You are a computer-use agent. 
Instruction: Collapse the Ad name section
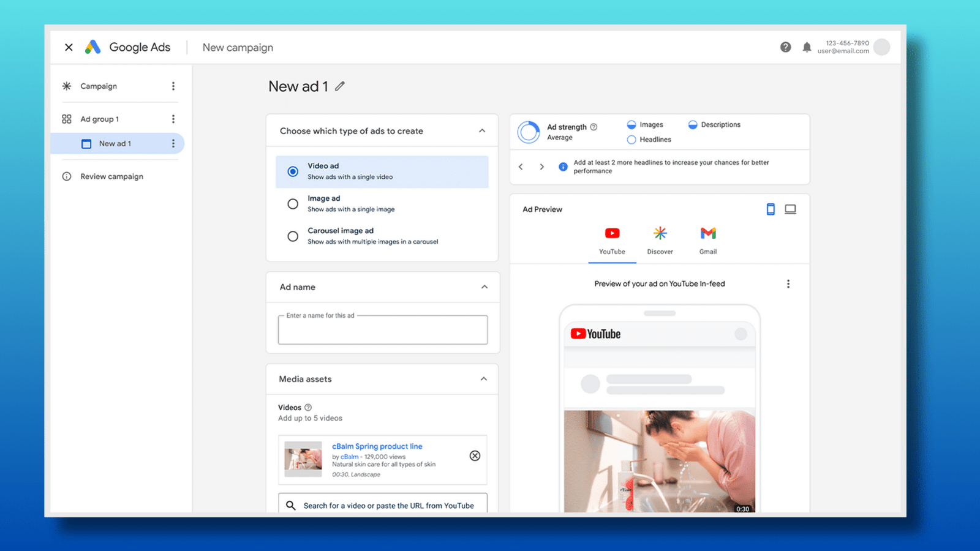(484, 287)
